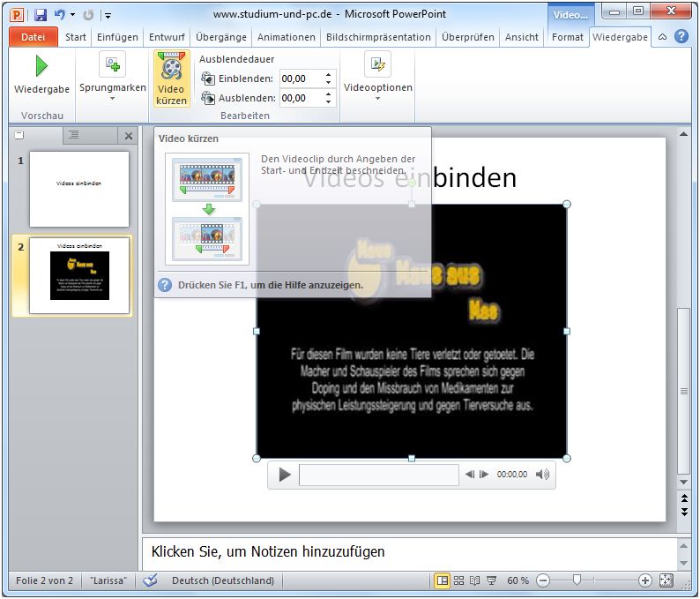Switch to Normal view icon
700x599 pixels.
[443, 580]
